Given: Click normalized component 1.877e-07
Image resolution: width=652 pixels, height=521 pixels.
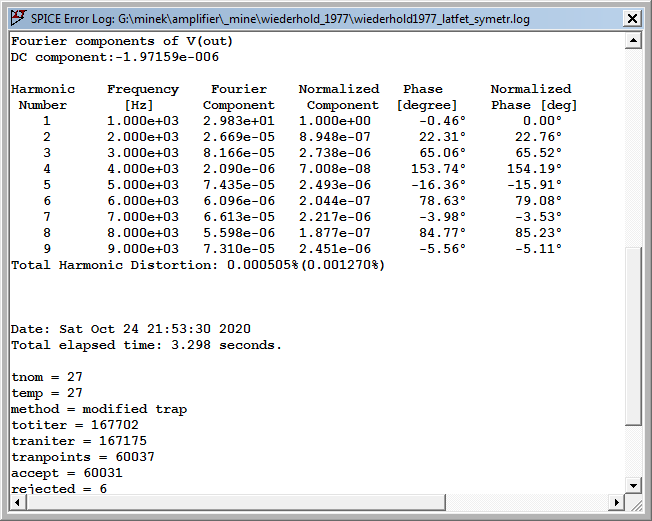Looking at the screenshot, I should pyautogui.click(x=335, y=233).
